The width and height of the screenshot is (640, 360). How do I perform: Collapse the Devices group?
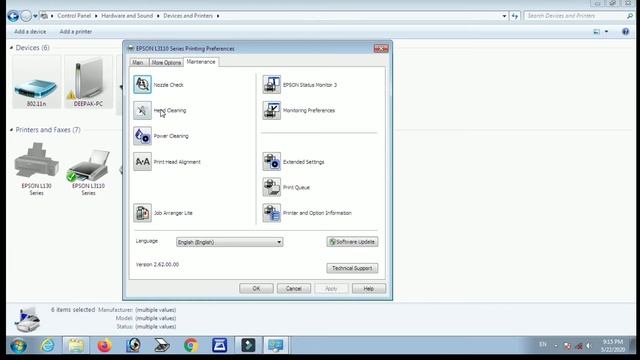click(11, 48)
